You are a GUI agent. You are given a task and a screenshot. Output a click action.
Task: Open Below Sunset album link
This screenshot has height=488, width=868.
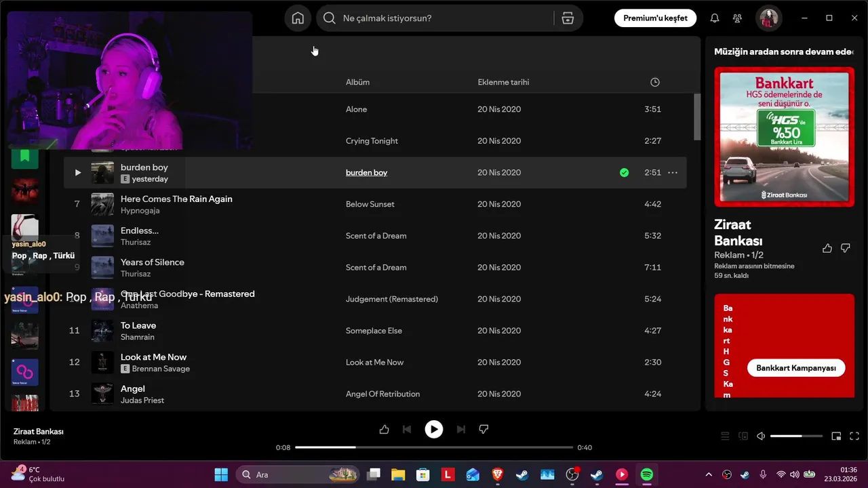coord(370,204)
